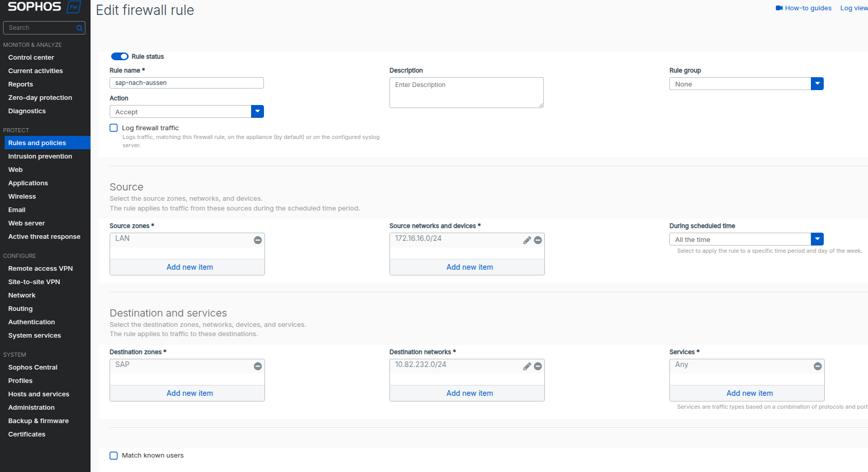The width and height of the screenshot is (868, 472).
Task: Remove SAP from destination zones
Action: coord(258,366)
